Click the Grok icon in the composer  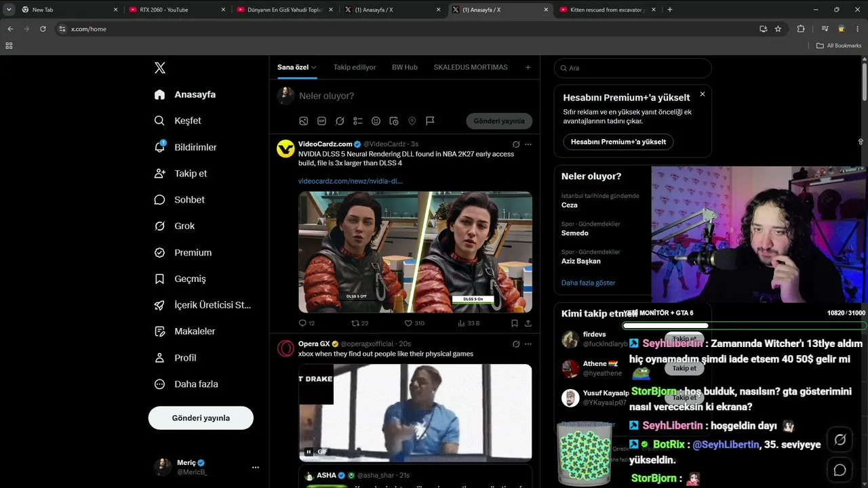[340, 121]
